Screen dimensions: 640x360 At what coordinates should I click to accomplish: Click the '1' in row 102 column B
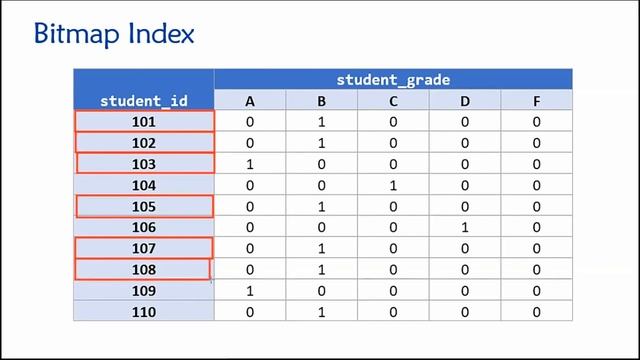click(x=322, y=143)
